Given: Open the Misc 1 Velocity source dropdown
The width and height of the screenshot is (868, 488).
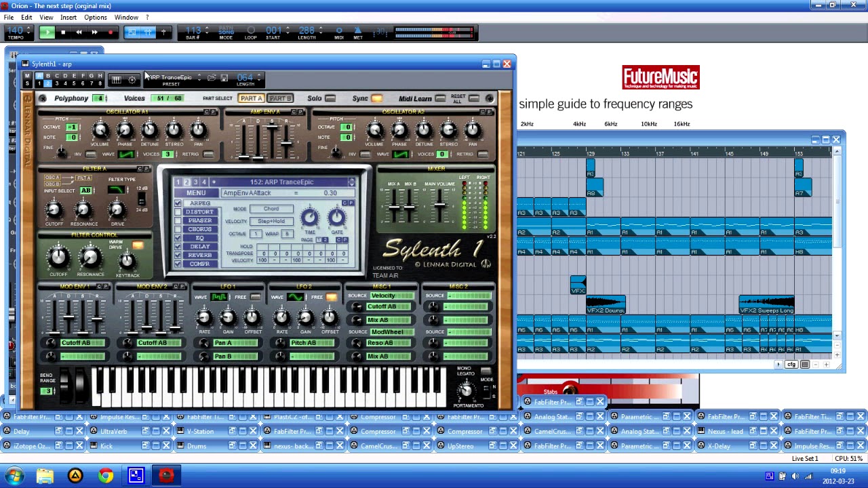Looking at the screenshot, I should [x=391, y=296].
